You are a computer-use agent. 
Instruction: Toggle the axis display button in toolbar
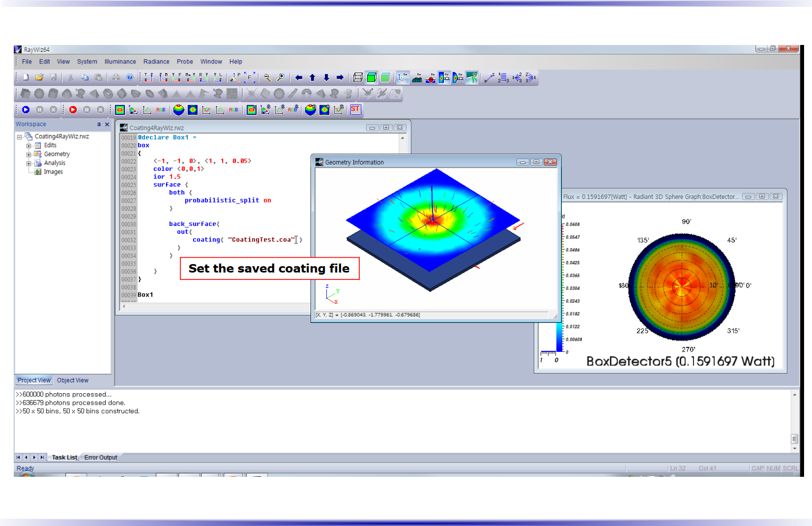(x=403, y=78)
